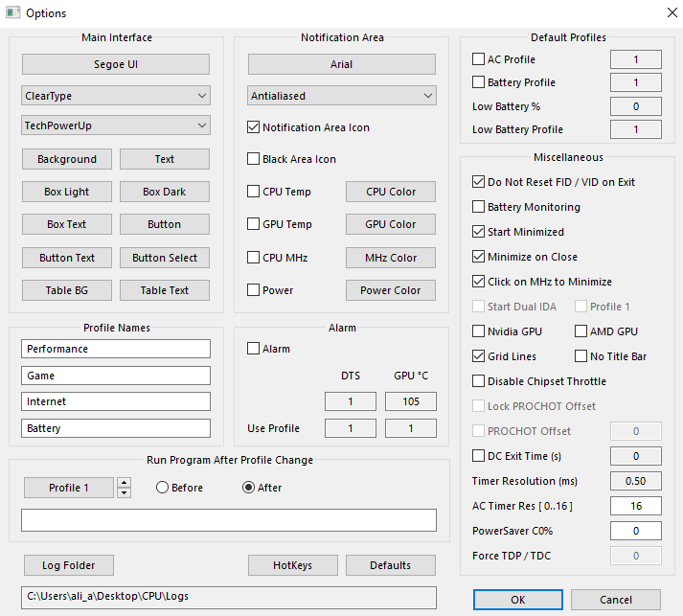The width and height of the screenshot is (683, 616).
Task: Open the Log Folder button
Action: pos(68,565)
